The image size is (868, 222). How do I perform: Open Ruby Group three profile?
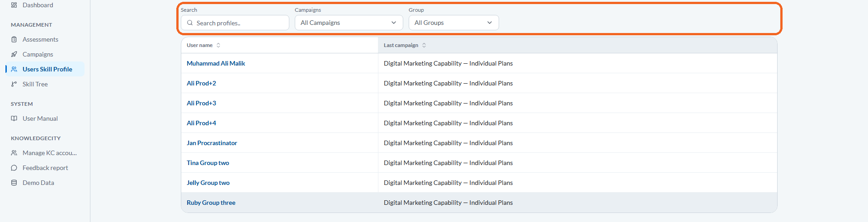pyautogui.click(x=211, y=203)
